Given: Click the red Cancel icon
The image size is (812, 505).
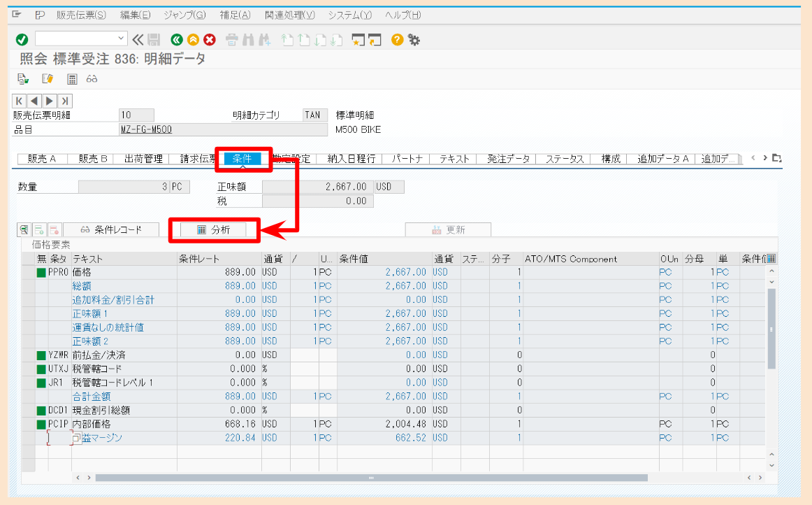Looking at the screenshot, I should (x=208, y=40).
